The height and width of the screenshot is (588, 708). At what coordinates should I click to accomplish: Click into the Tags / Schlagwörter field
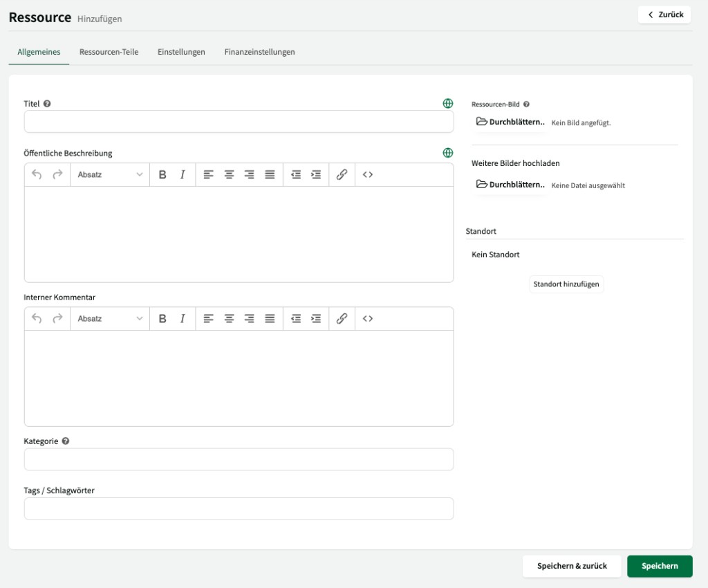[239, 508]
